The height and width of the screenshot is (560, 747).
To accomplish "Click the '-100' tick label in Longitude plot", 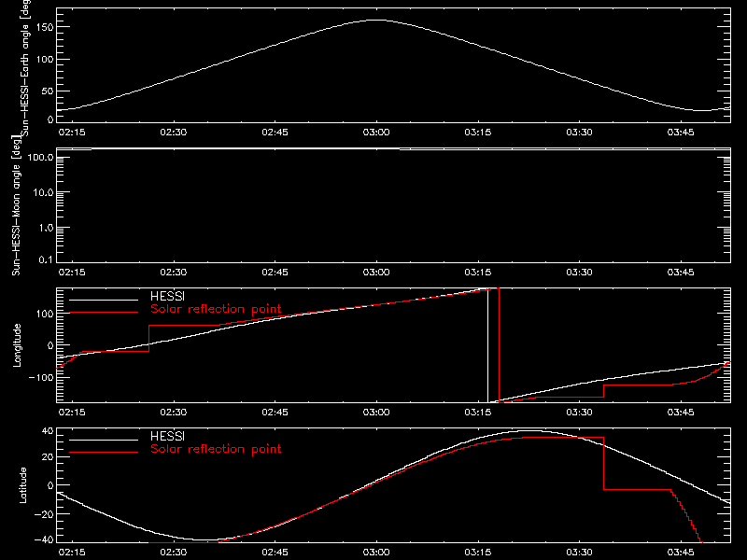I will point(41,377).
